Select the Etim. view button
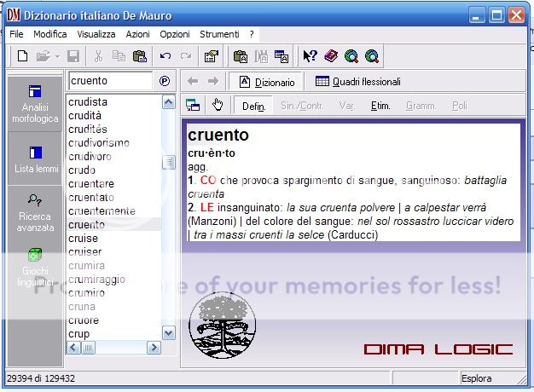Image resolution: width=534 pixels, height=392 pixels. click(x=380, y=106)
